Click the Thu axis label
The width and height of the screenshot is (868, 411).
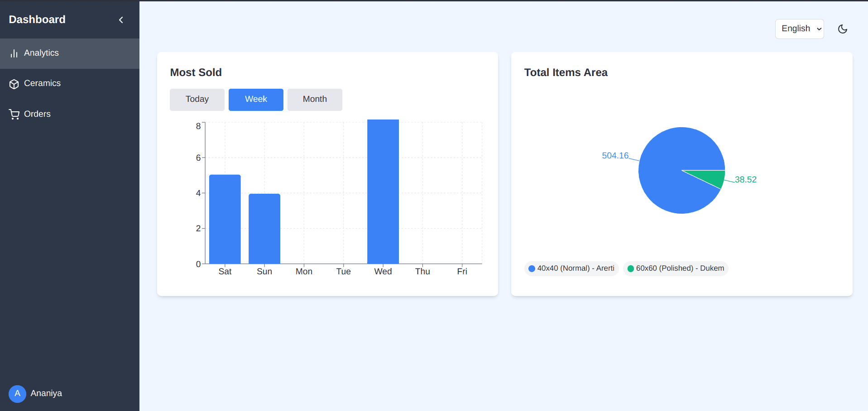[x=422, y=272]
